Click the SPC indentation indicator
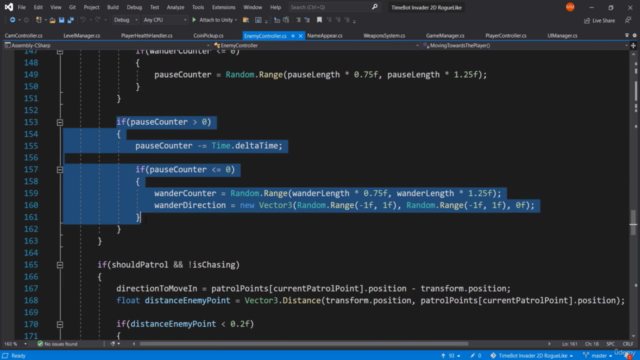 tap(611, 344)
